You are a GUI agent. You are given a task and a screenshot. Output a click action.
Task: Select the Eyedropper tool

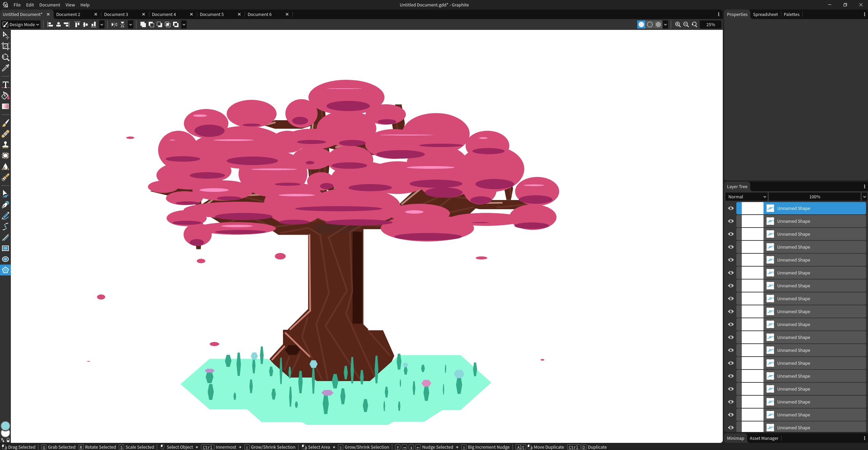tap(5, 68)
